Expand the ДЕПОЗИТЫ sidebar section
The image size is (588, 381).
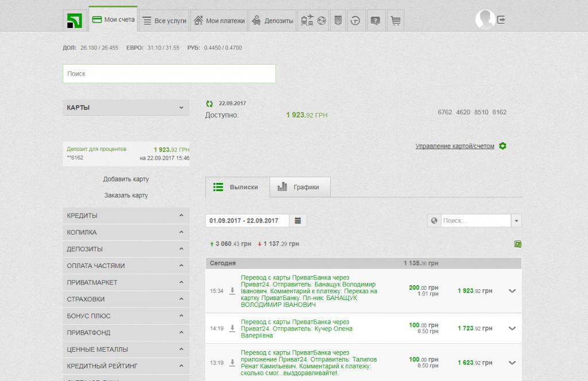point(181,249)
